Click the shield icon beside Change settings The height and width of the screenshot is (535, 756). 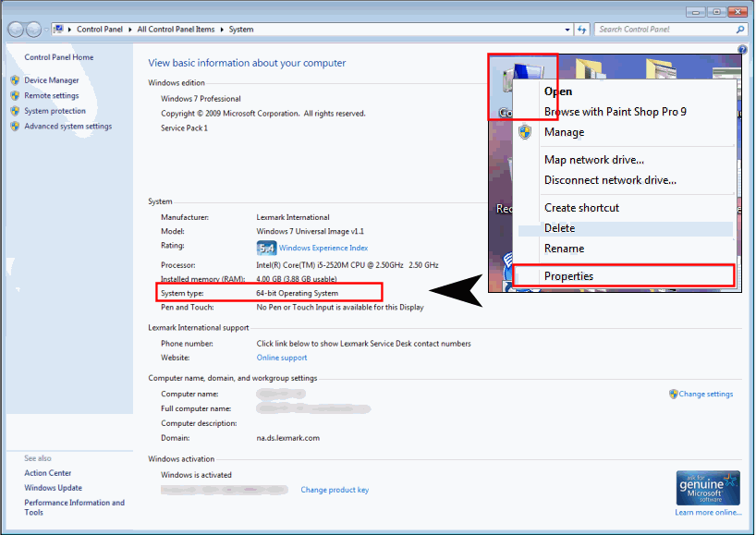tap(674, 394)
